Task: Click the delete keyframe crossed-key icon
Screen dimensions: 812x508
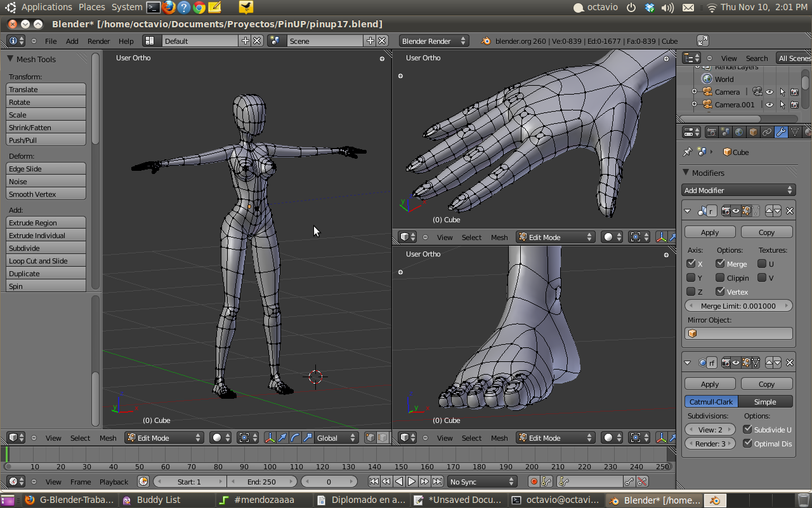Action: pos(642,482)
